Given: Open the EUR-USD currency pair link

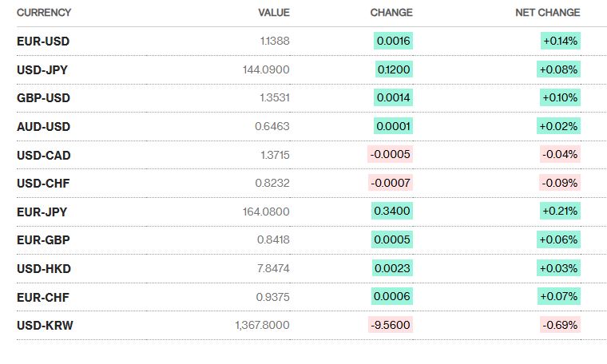Looking at the screenshot, I should 43,41.
